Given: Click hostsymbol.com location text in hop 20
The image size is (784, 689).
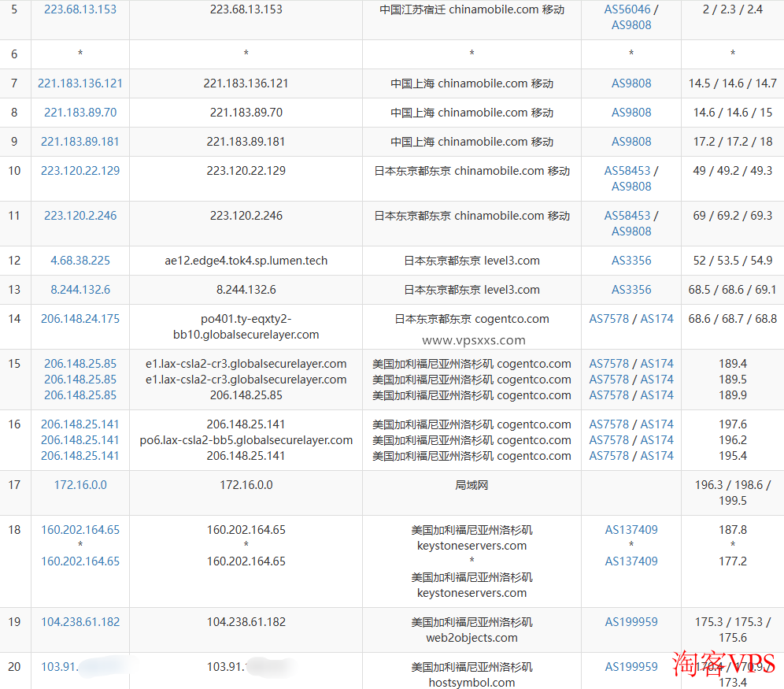Looking at the screenshot, I should click(472, 683).
